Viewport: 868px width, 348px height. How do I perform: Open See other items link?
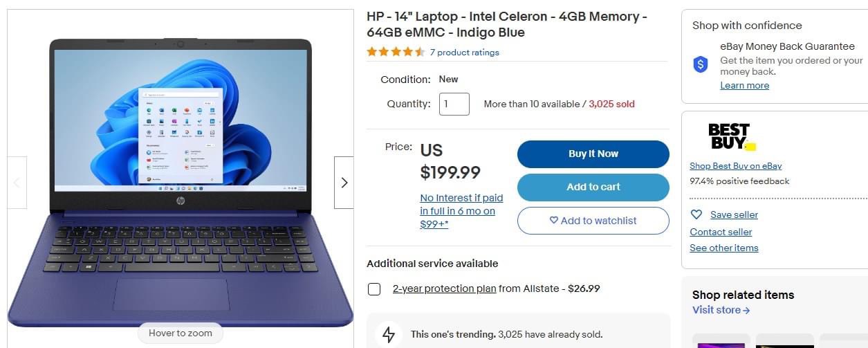pyautogui.click(x=723, y=248)
